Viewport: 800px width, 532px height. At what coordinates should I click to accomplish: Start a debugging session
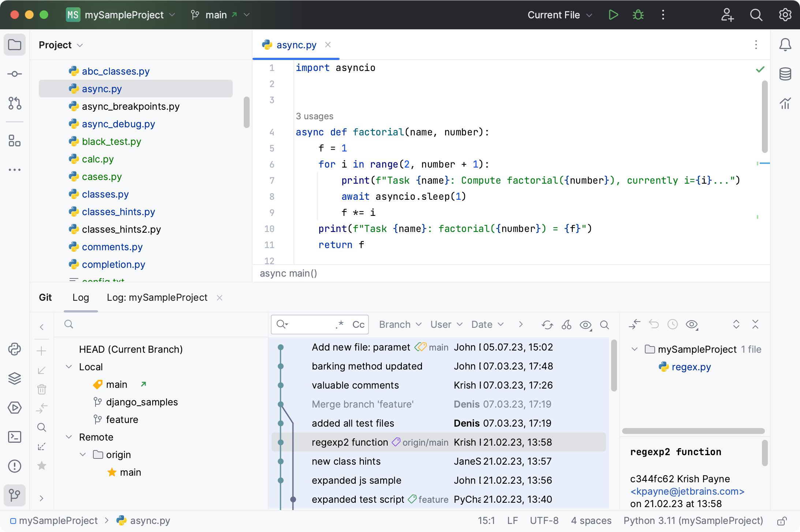638,15
